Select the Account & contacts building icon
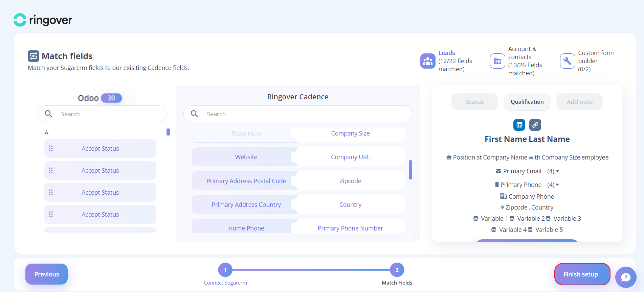This screenshot has width=644, height=292. [x=497, y=61]
